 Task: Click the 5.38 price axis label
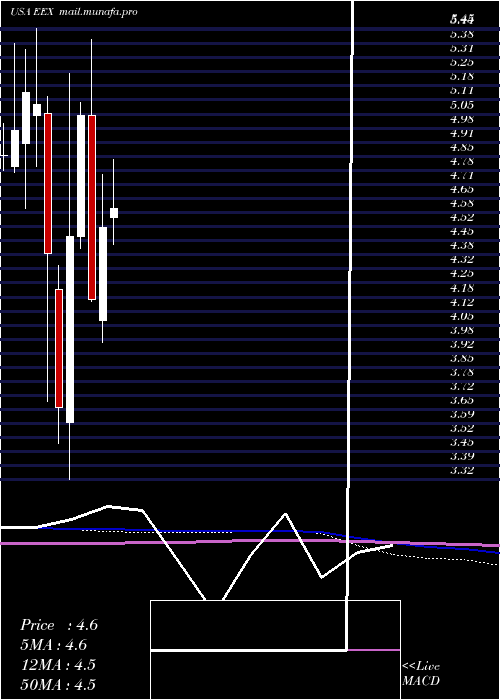click(462, 33)
